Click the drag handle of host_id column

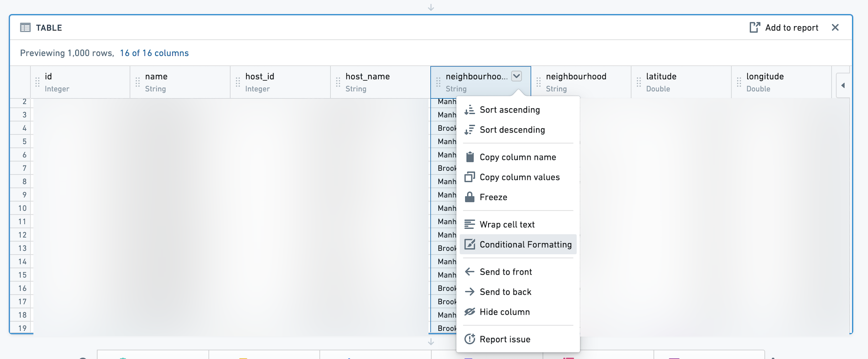238,82
